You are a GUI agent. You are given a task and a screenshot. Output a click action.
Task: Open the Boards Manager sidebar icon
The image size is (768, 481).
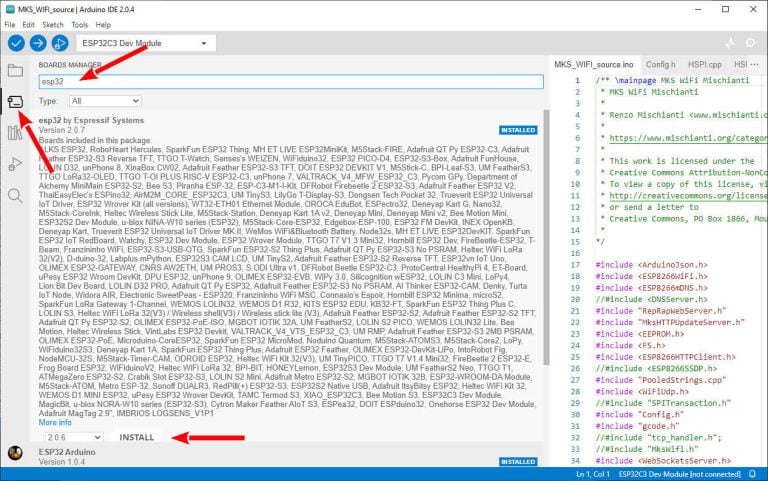[15, 101]
